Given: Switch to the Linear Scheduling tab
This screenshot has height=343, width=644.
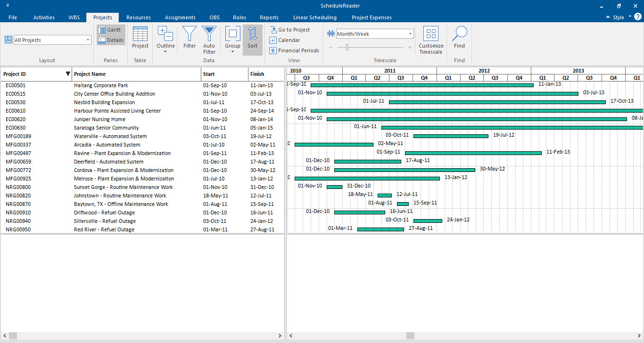Looking at the screenshot, I should 315,17.
